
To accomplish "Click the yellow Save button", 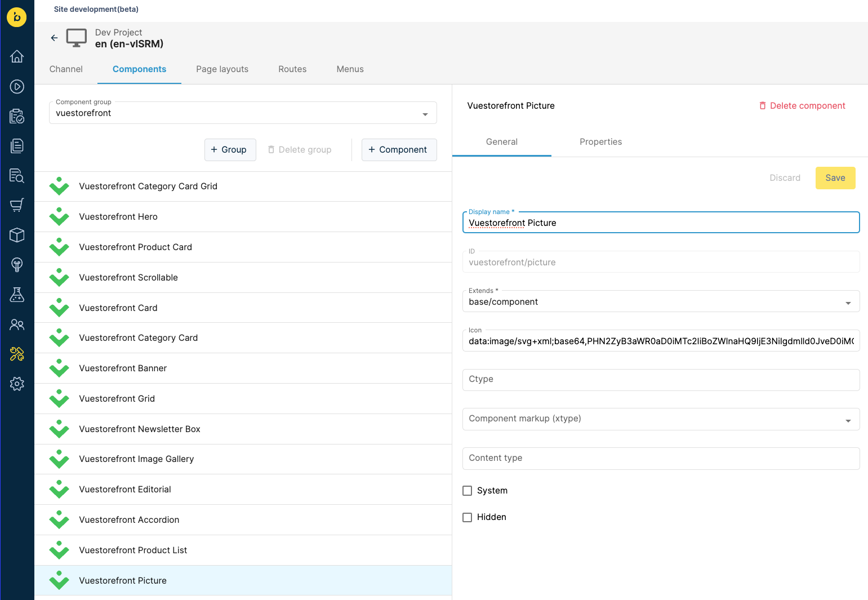I will 835,178.
